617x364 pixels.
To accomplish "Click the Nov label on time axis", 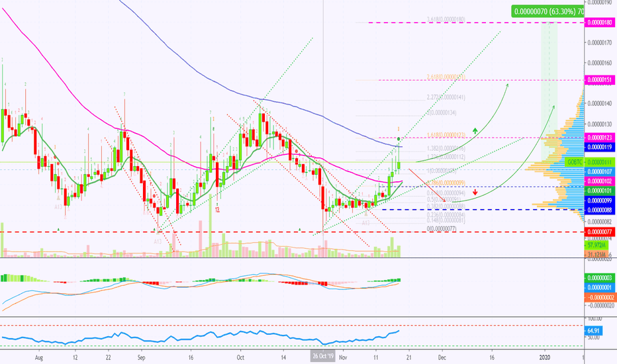I will (343, 357).
